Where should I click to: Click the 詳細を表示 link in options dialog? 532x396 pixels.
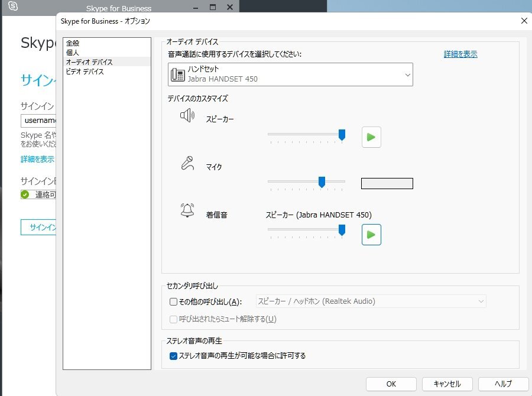pos(460,54)
